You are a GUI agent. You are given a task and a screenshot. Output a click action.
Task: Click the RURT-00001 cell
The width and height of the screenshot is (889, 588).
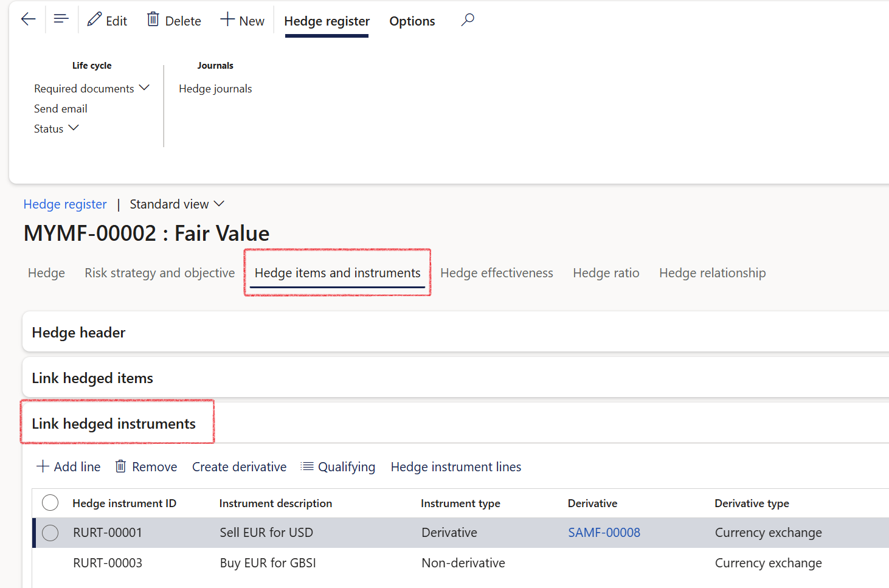tap(108, 533)
